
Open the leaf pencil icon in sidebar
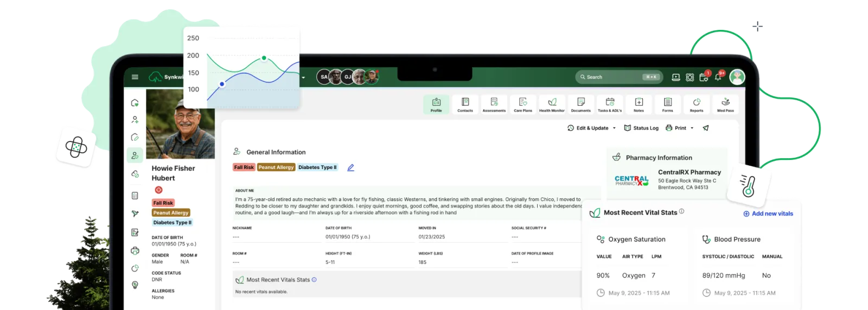pos(135,137)
